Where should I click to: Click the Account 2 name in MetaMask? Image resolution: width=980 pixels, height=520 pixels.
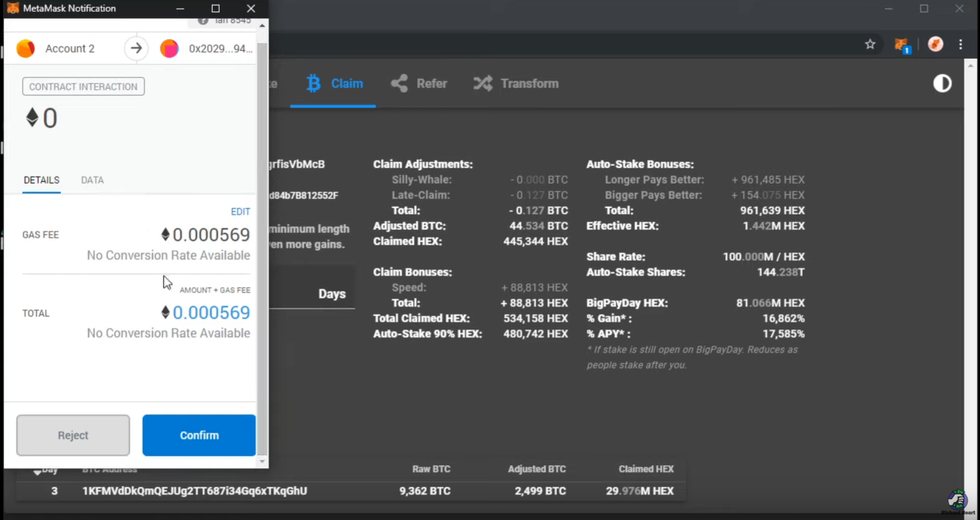[70, 49]
